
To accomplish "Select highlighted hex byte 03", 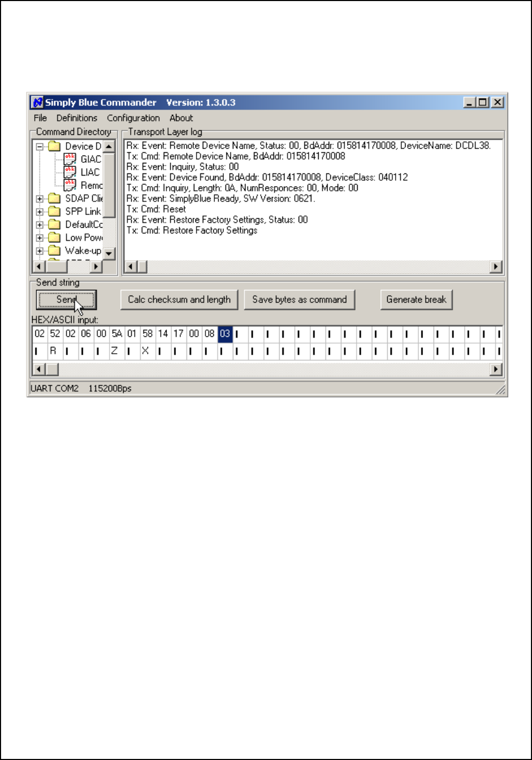I will pyautogui.click(x=225, y=334).
